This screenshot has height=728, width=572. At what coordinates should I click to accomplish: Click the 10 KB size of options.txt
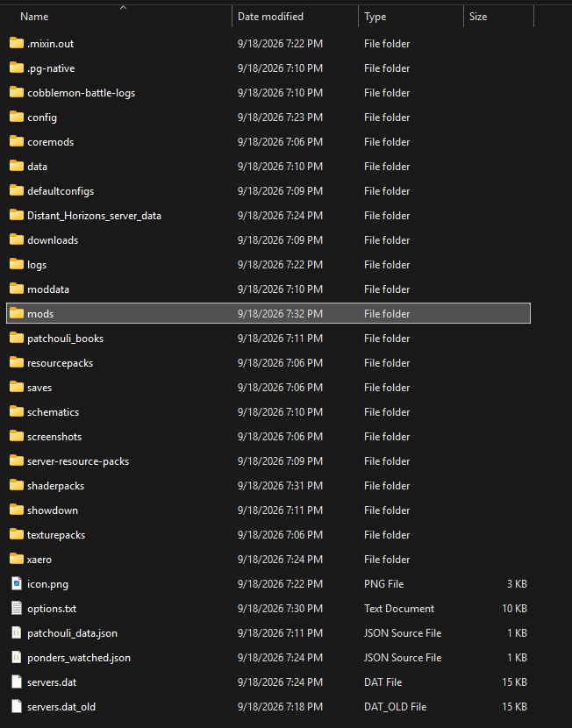coord(514,608)
